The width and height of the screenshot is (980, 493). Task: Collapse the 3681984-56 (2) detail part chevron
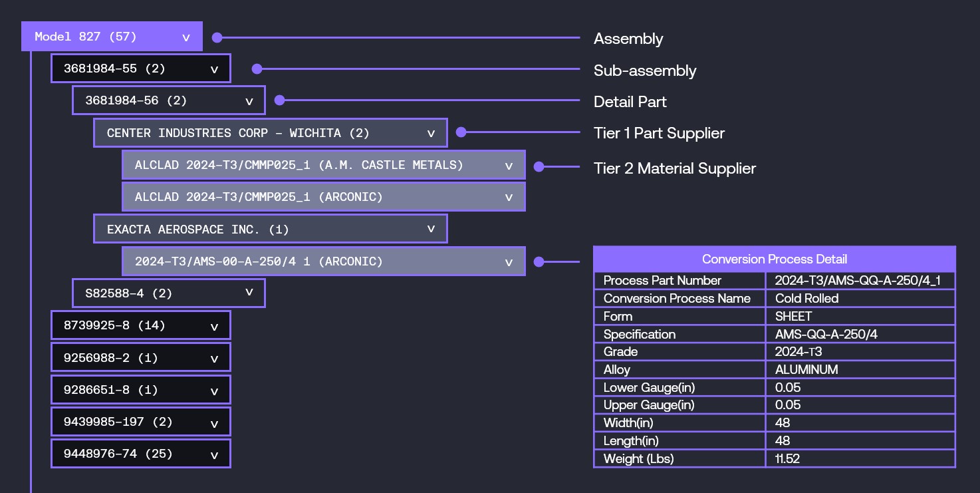[249, 101]
